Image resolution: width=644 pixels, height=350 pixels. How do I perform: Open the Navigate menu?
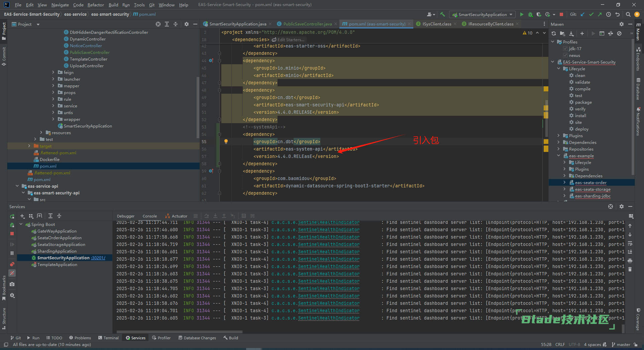click(x=60, y=5)
